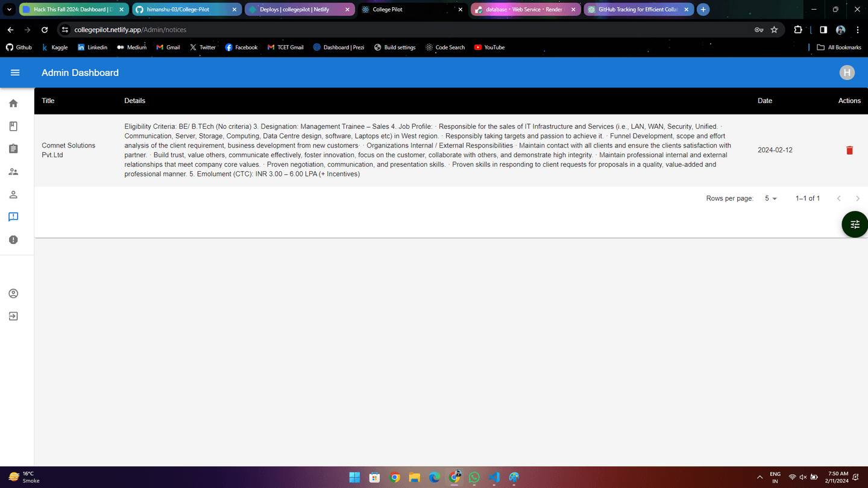Image resolution: width=868 pixels, height=488 pixels.
Task: Open the browser extensions puzzle icon
Action: click(798, 30)
